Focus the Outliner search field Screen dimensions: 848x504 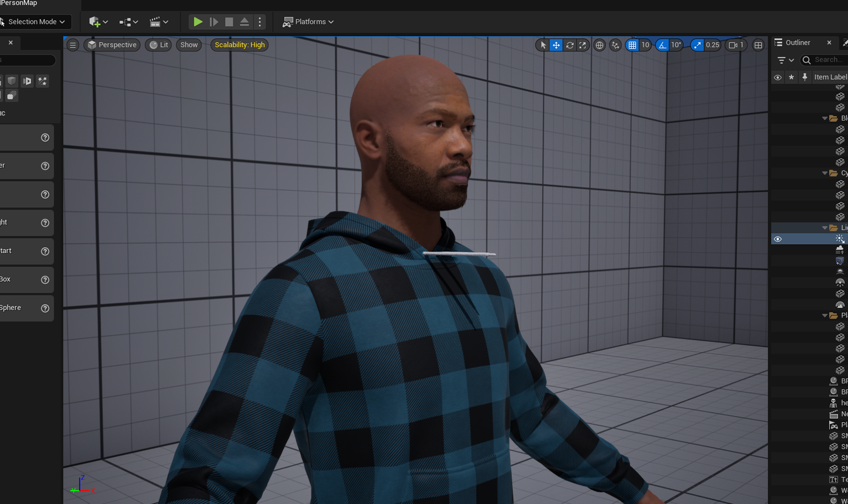click(x=824, y=60)
